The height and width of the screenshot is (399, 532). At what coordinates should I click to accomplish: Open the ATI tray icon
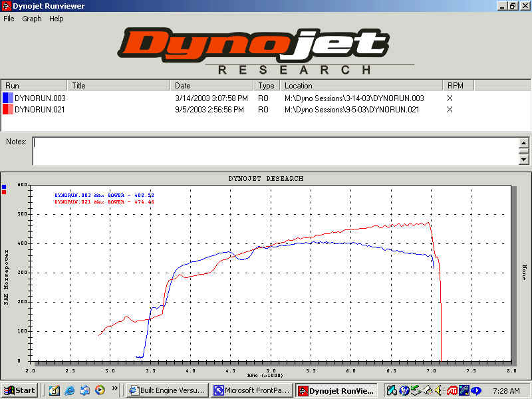coord(452,391)
